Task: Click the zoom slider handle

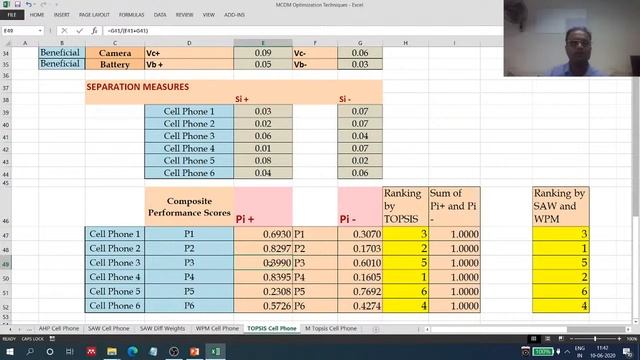Action: [x=595, y=339]
